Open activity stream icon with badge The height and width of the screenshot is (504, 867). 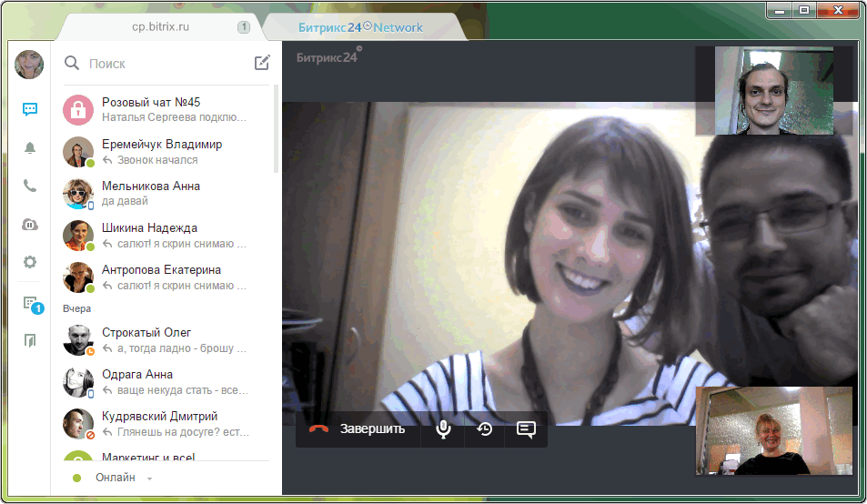[32, 305]
